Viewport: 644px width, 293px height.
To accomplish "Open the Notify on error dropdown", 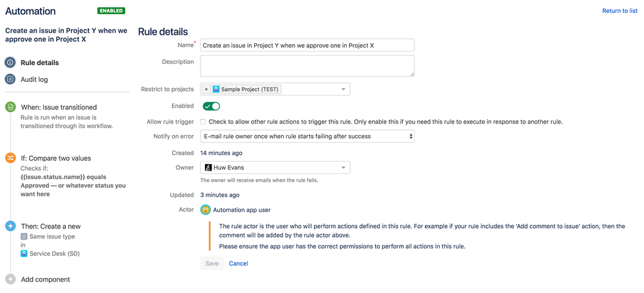I will (x=307, y=137).
